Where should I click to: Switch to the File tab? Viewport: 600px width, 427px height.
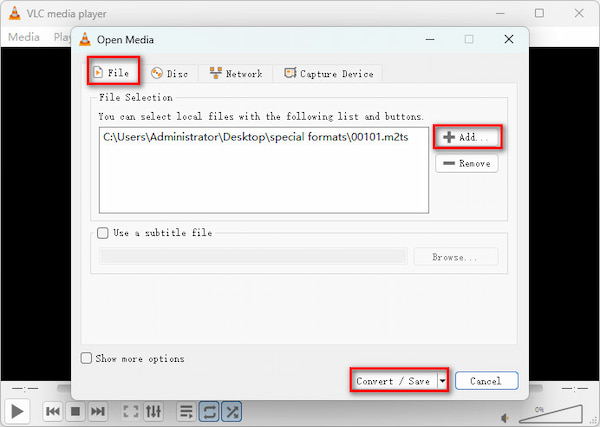pyautogui.click(x=112, y=72)
